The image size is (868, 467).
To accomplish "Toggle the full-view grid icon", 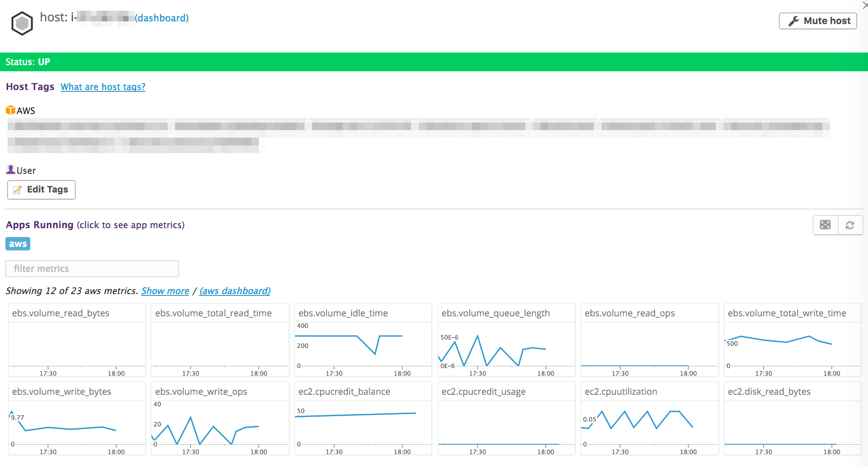I will coord(825,225).
